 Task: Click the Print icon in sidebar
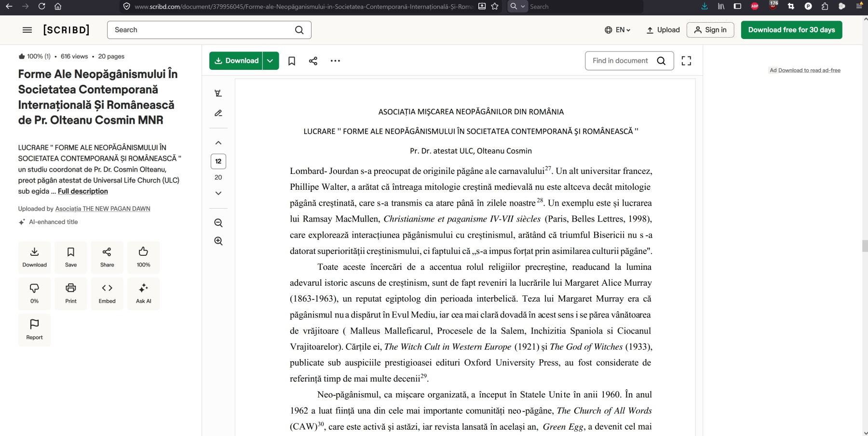click(x=71, y=293)
